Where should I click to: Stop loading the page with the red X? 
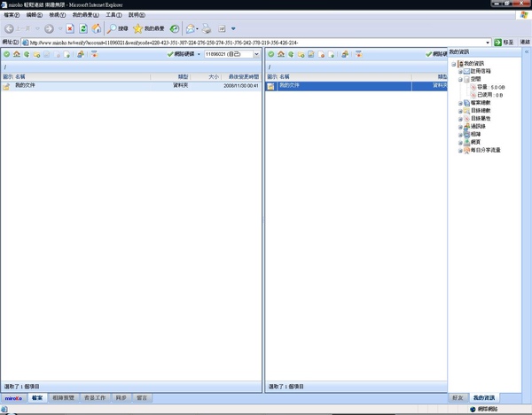click(70, 29)
